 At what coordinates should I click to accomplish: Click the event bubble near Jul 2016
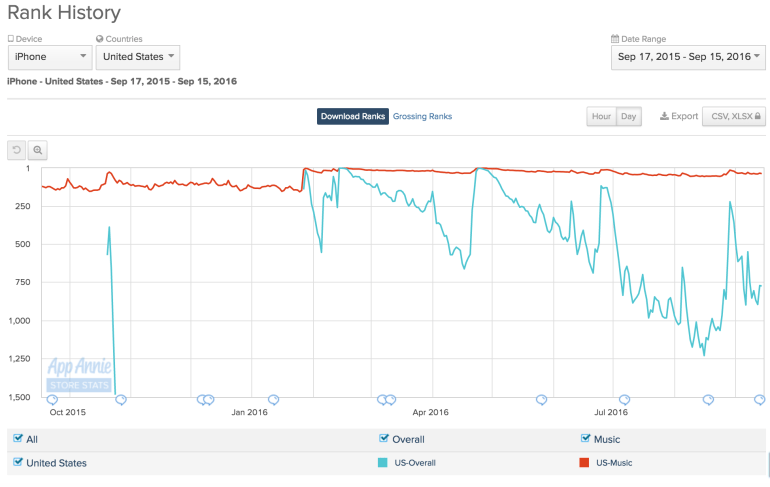coord(624,399)
